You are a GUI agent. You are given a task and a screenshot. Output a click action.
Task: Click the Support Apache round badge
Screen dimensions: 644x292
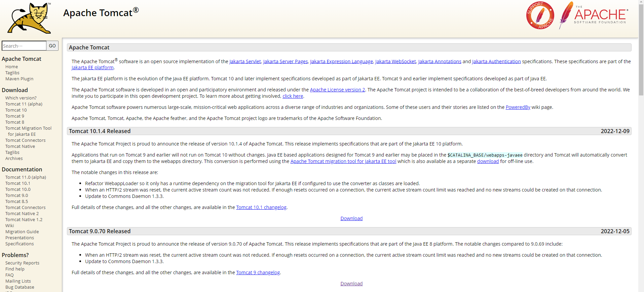[540, 15]
